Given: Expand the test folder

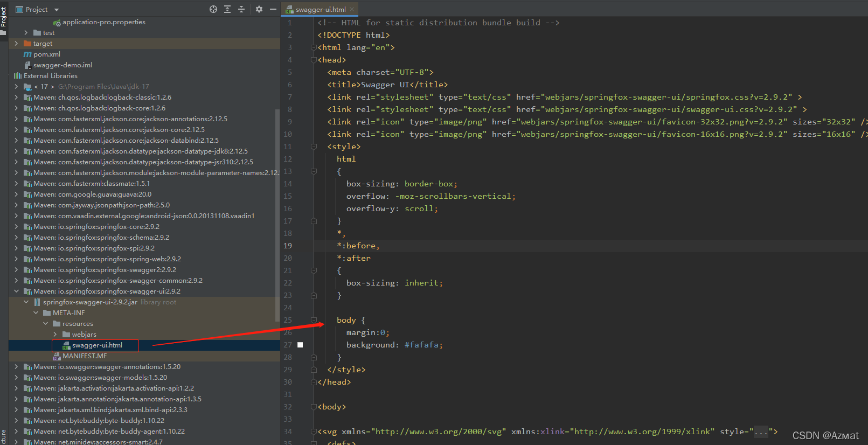Looking at the screenshot, I should click(x=26, y=33).
